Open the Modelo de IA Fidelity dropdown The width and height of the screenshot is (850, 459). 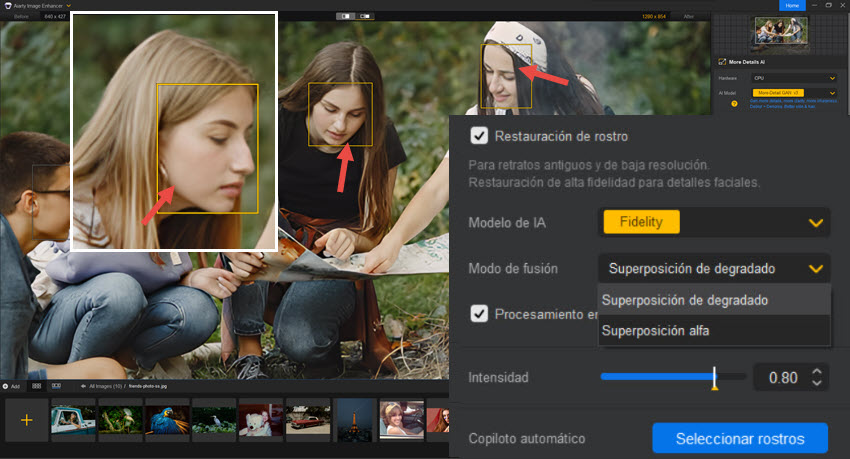click(x=714, y=222)
